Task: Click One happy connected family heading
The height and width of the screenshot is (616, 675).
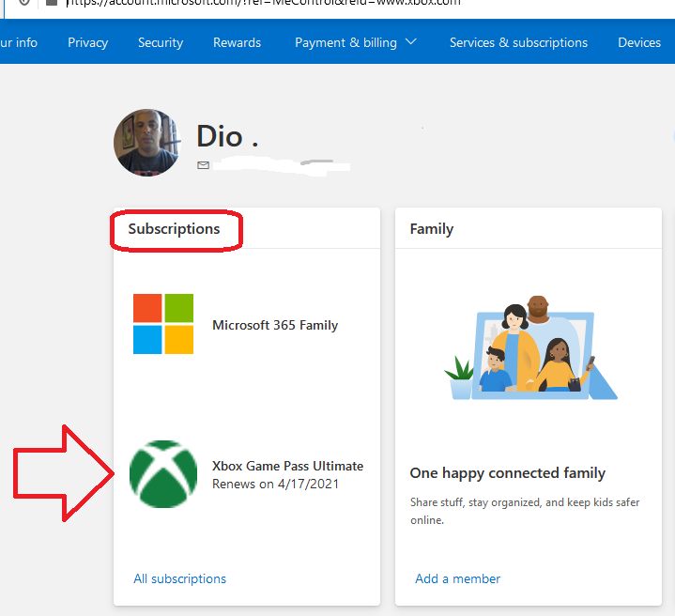Action: pyautogui.click(x=508, y=473)
